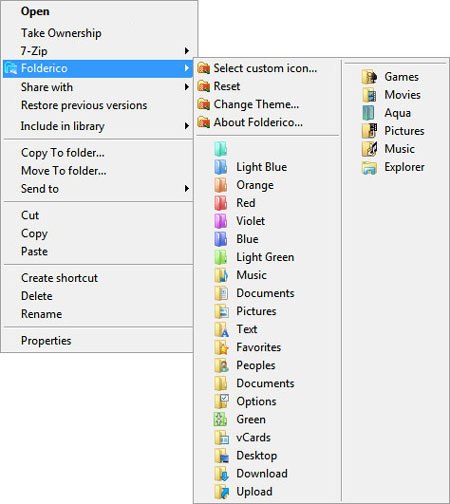
Task: Expand the Include in library arrow
Action: pyautogui.click(x=187, y=126)
